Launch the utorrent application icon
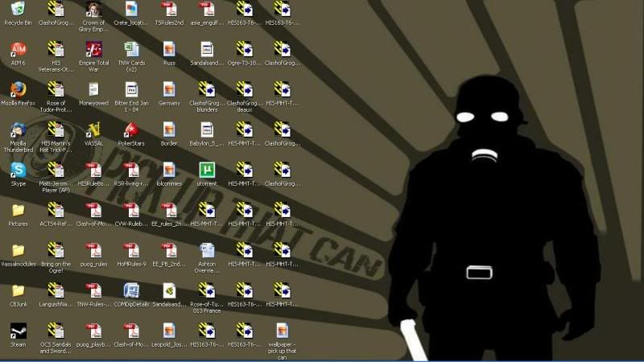 tap(207, 170)
